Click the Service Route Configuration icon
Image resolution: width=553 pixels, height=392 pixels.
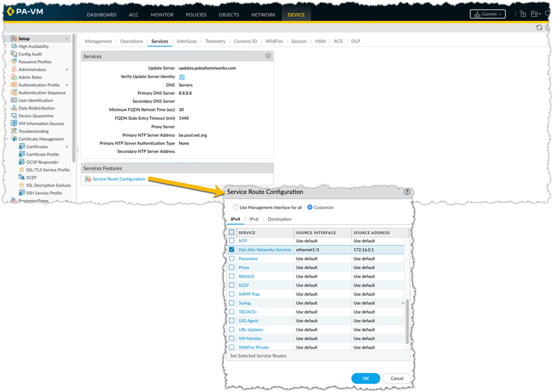88,179
